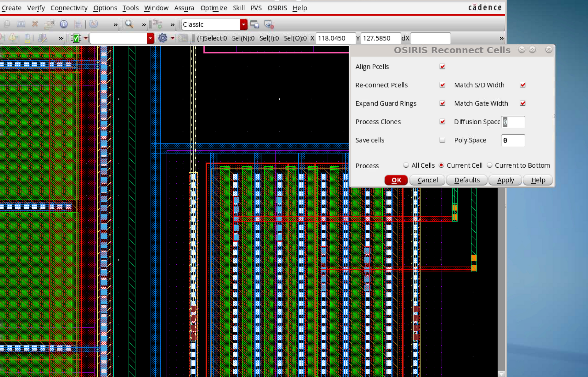This screenshot has width=588, height=377.
Task: Open the Help menu in the menu bar
Action: (300, 8)
